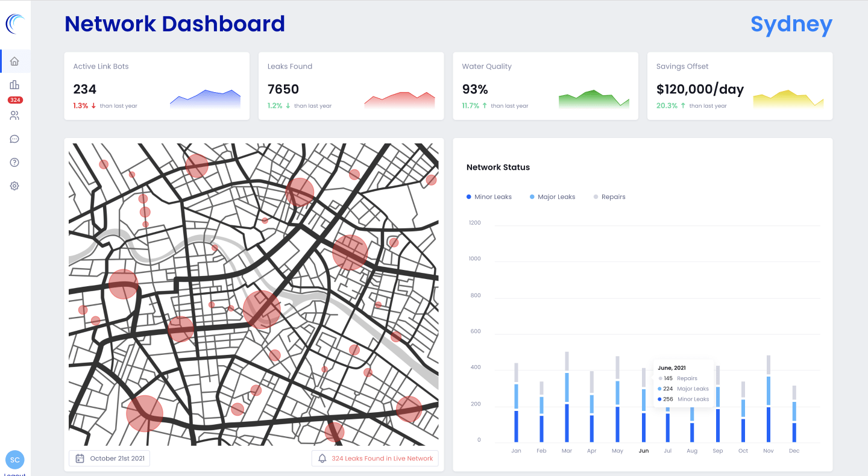Screen dimensions: 868x476
Task: Click the bell icon for leak alerts
Action: [x=322, y=459]
